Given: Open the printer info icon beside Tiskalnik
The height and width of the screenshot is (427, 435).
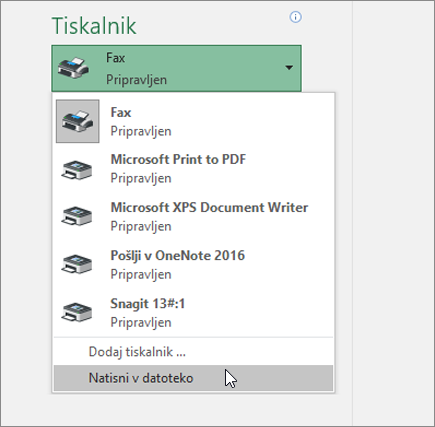Looking at the screenshot, I should [x=295, y=17].
